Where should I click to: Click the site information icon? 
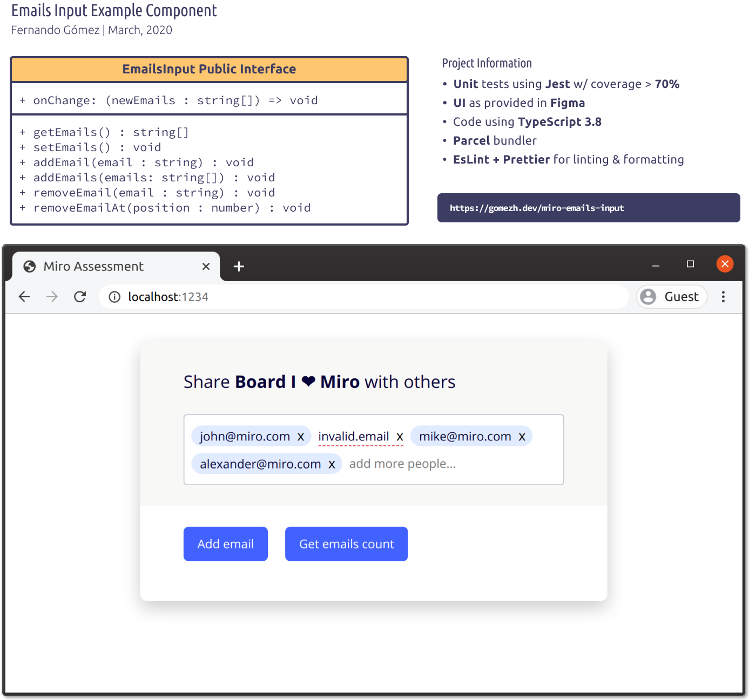pyautogui.click(x=114, y=297)
